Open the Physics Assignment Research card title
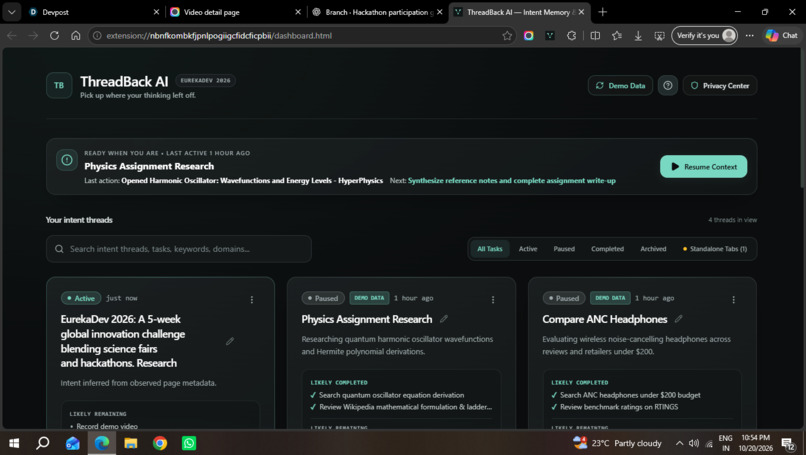Viewport: 806px width, 455px height. coord(367,319)
